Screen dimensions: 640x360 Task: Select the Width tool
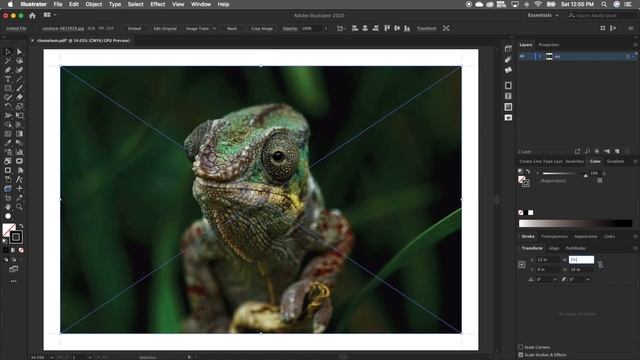[x=8, y=116]
